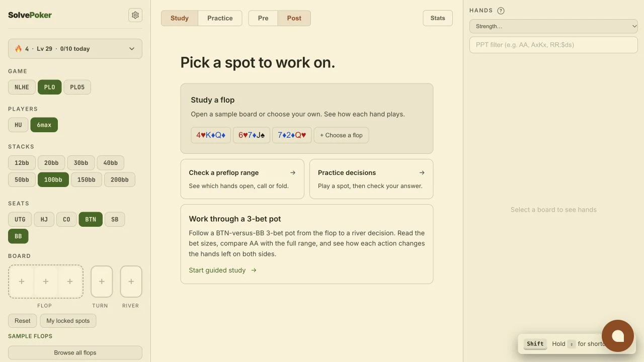Select PLO5 game type

click(77, 87)
